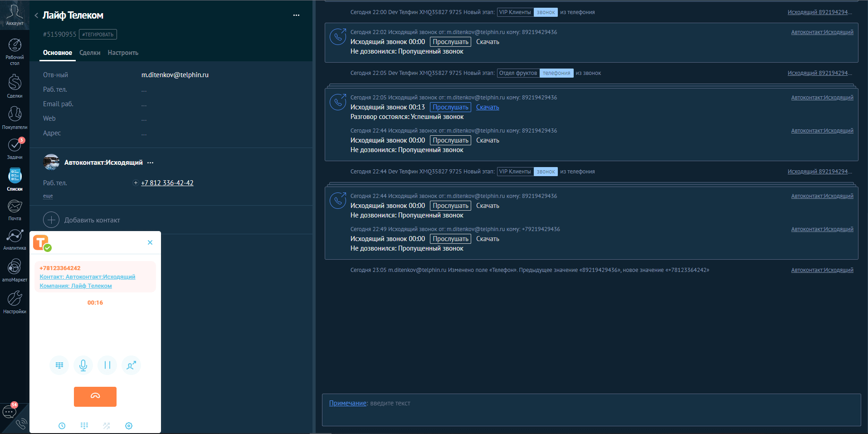
Task: Click the responsible user m.ditenkov@telphin.ru field
Action: coord(175,75)
